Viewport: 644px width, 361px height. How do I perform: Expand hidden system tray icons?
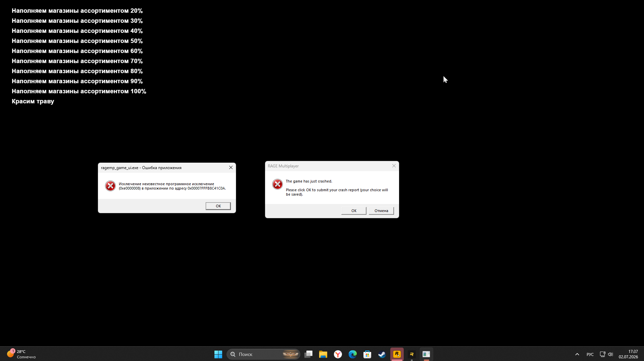577,354
